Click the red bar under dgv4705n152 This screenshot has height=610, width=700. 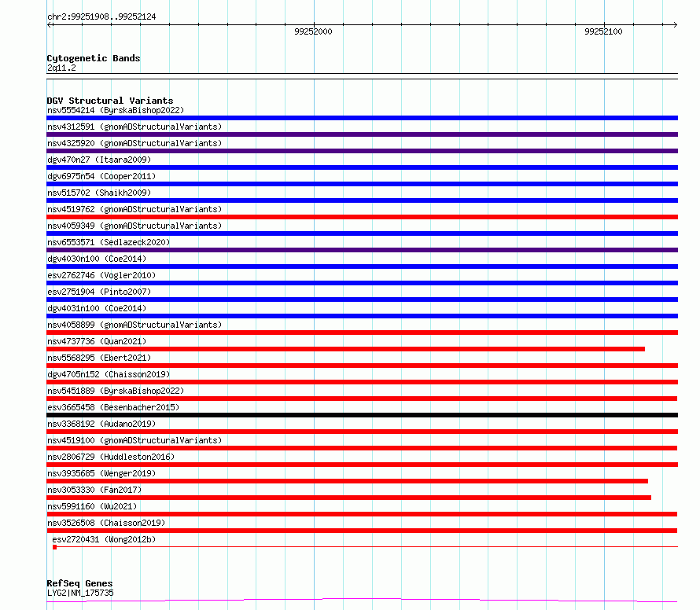click(362, 382)
